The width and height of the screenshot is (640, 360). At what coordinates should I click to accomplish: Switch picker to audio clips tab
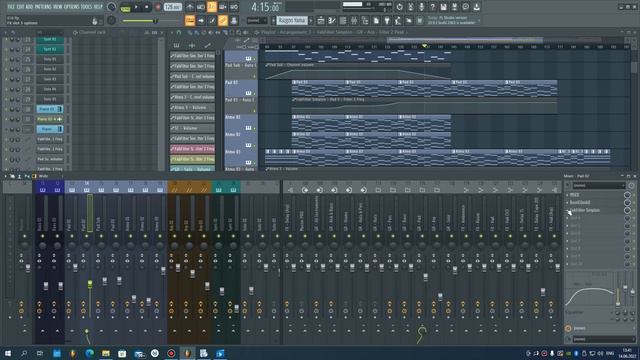pos(192,46)
